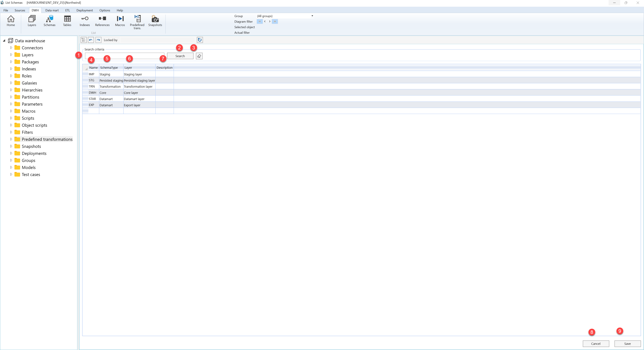Screen dimensions: 644x350
Task: Click the Persisted staging layer cell
Action: 139,80
